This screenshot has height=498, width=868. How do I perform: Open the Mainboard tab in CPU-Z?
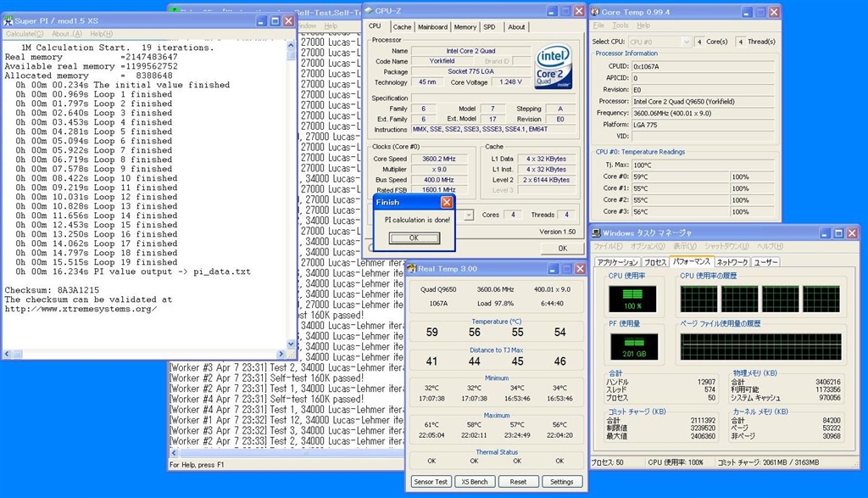(x=432, y=27)
